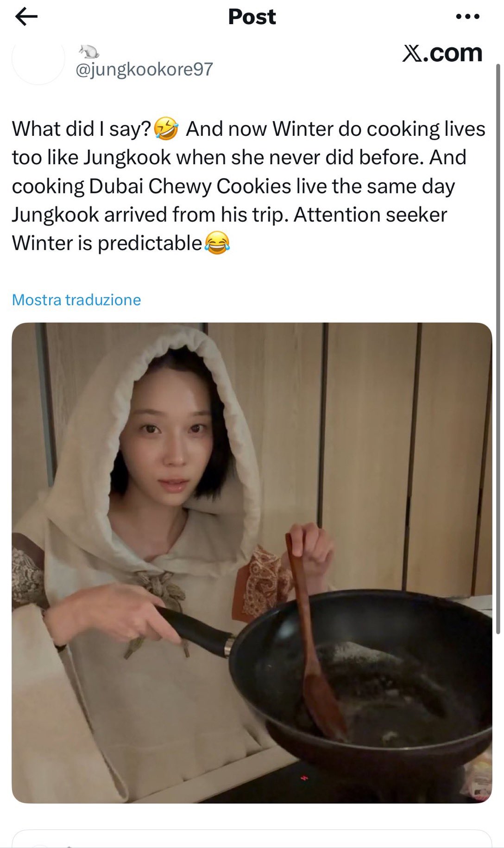Open the quoted post card at bottom
Viewport: 504px width, 848px height.
[252, 839]
